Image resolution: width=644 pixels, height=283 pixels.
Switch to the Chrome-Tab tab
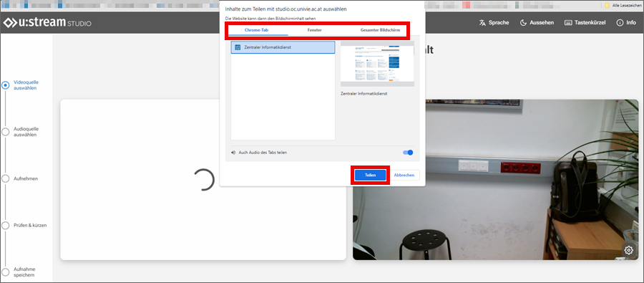[256, 30]
